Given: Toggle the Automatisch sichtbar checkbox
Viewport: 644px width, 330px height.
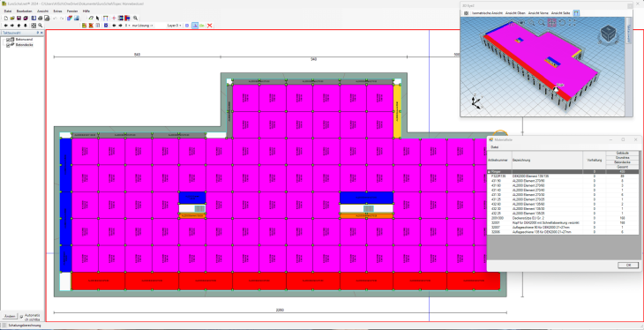Looking at the screenshot, I should coord(21,317).
